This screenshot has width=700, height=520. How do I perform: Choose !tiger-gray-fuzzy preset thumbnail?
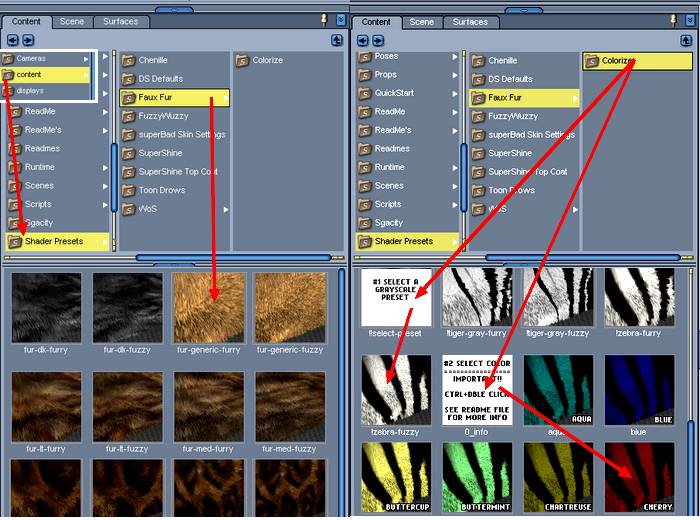pos(558,297)
